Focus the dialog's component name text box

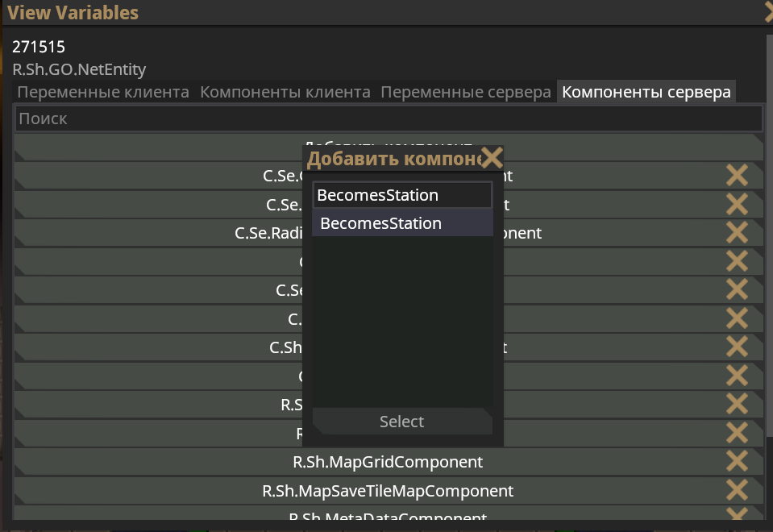[x=401, y=195]
